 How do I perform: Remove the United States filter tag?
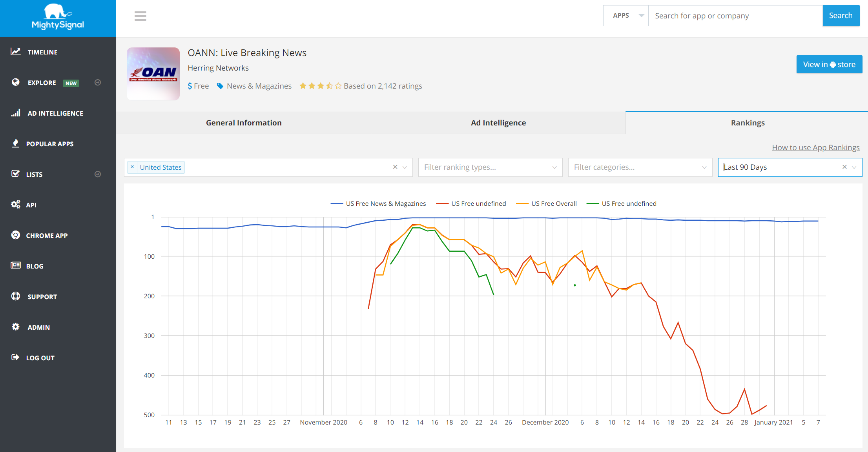(132, 167)
